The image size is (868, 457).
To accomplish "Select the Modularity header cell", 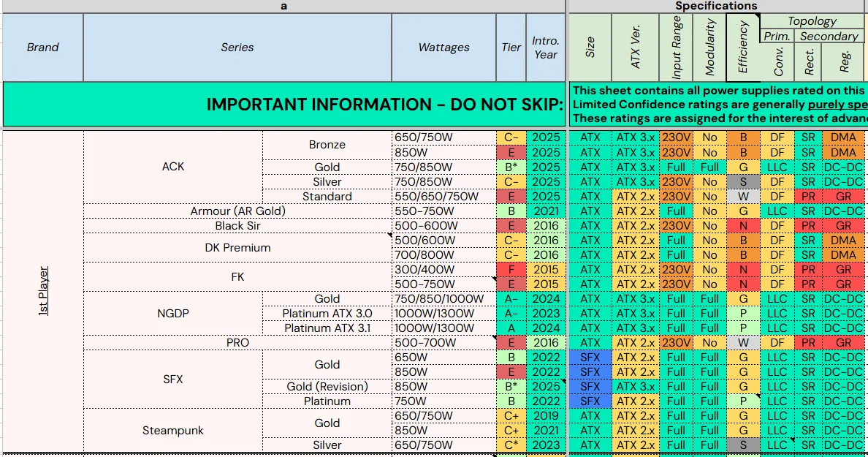I will coord(709,48).
